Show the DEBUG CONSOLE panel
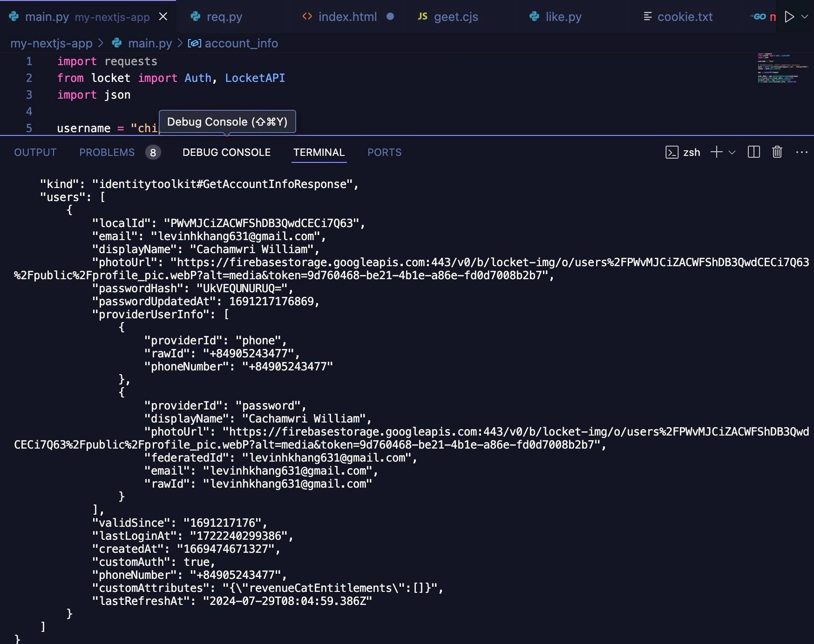This screenshot has height=644, width=814. (x=226, y=152)
